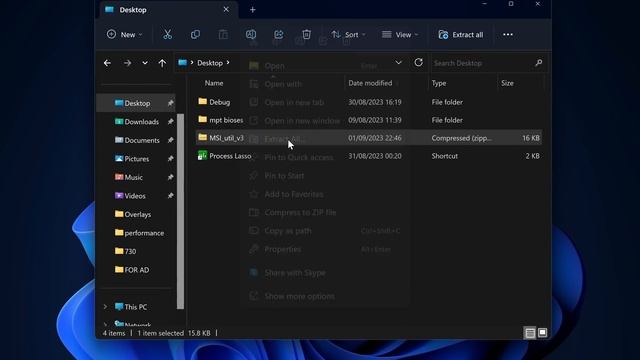Viewport: 640px width, 360px height.
Task: Click the search magnifier icon
Action: 538,63
